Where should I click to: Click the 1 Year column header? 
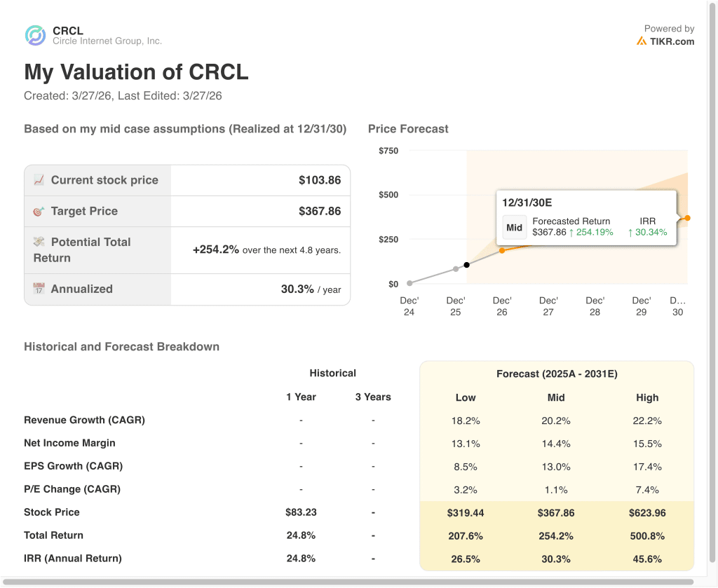coord(301,397)
